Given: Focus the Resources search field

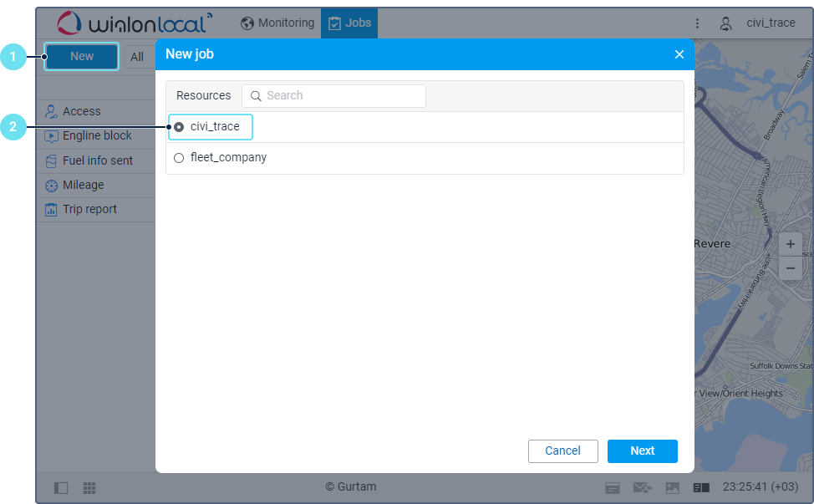Looking at the screenshot, I should click(x=334, y=96).
